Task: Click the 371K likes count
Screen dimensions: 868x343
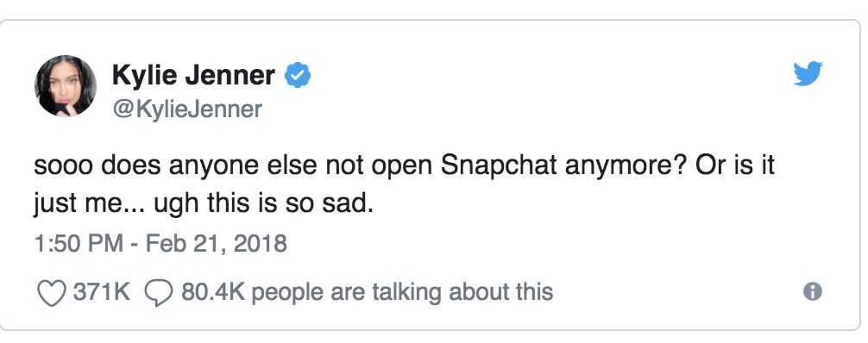Action: coord(102,291)
